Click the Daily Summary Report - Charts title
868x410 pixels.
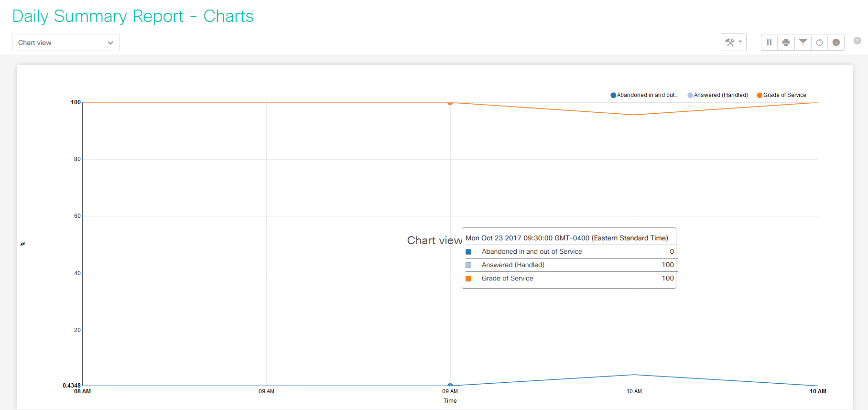[133, 16]
